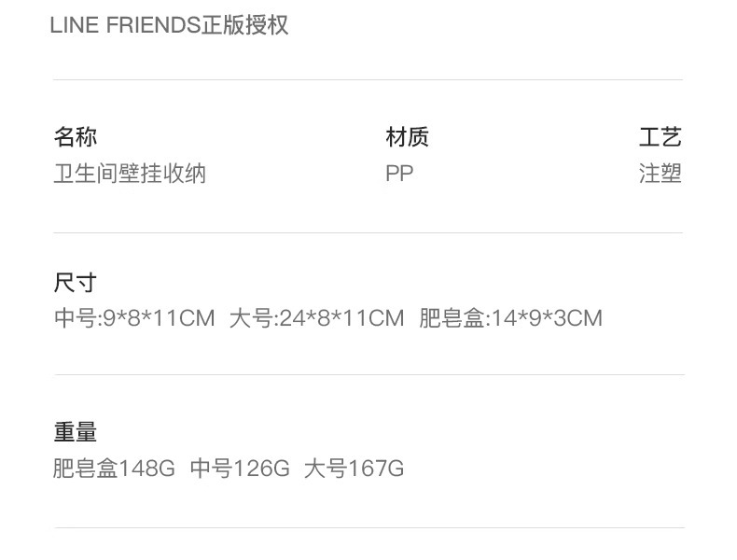Click the product name 卫生间壁挂收纳
This screenshot has width=737, height=560.
click(x=130, y=174)
